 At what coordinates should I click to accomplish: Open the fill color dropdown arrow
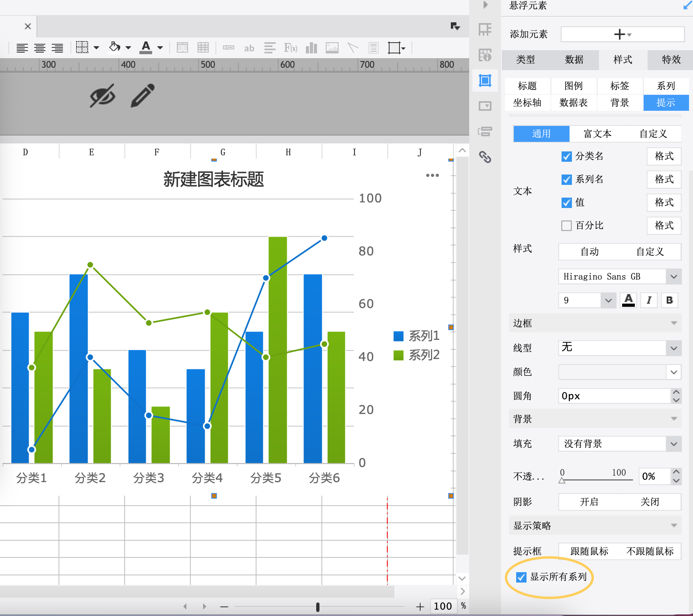point(128,48)
